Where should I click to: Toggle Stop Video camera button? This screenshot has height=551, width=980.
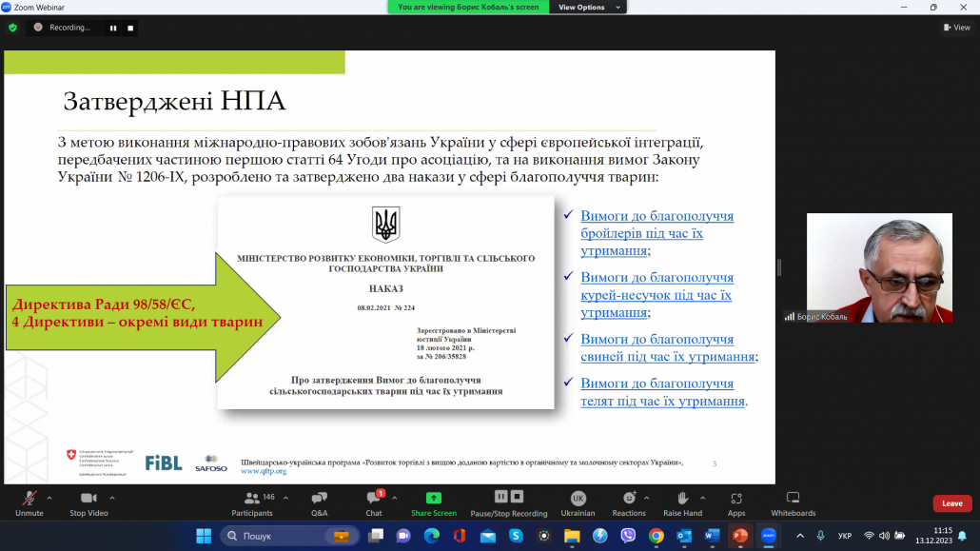tap(89, 499)
